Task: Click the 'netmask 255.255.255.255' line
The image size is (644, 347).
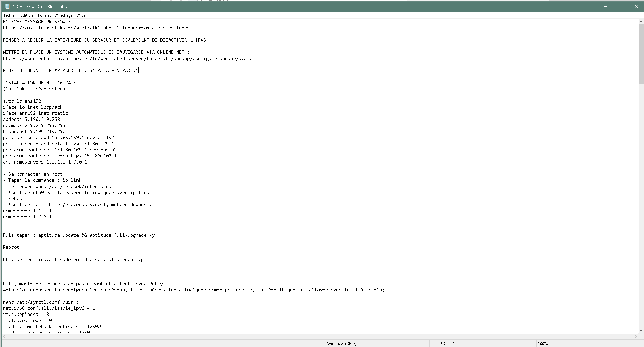Action: tap(34, 126)
